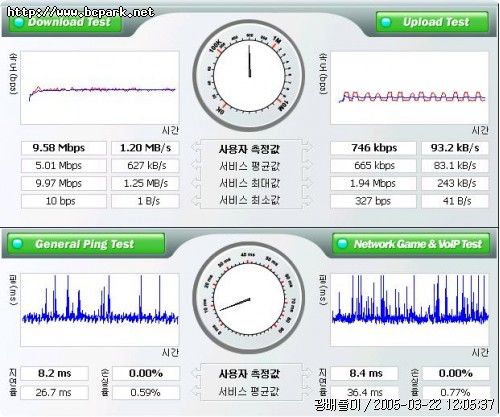The image size is (500, 417).
Task: Click 사용자 측정값 label in the speed section
Action: click(249, 149)
